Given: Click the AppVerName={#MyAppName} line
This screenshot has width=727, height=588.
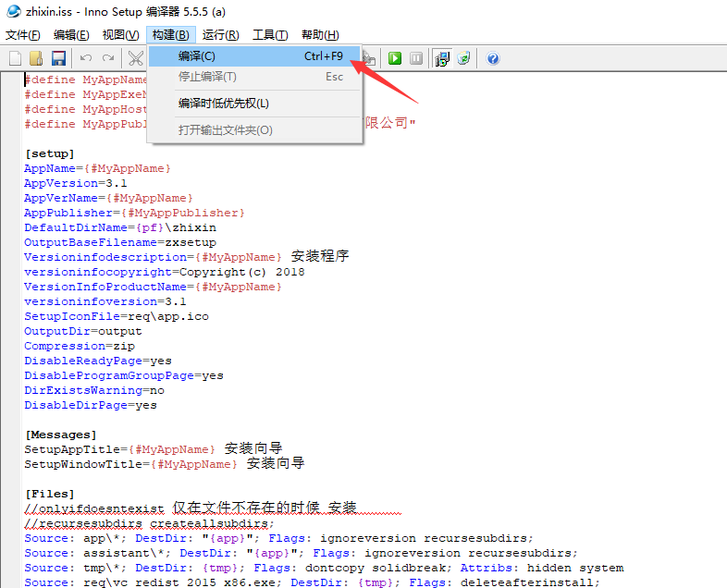Looking at the screenshot, I should tap(108, 199).
